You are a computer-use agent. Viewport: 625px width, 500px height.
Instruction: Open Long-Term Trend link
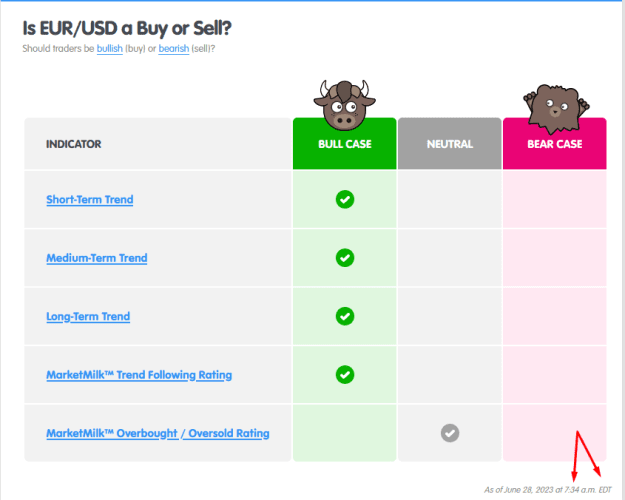coord(88,317)
